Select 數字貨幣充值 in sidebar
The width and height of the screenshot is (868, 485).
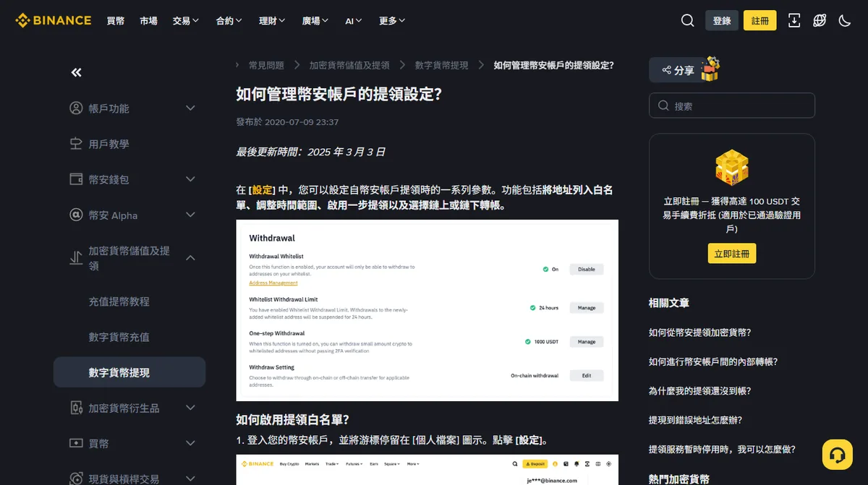point(119,337)
